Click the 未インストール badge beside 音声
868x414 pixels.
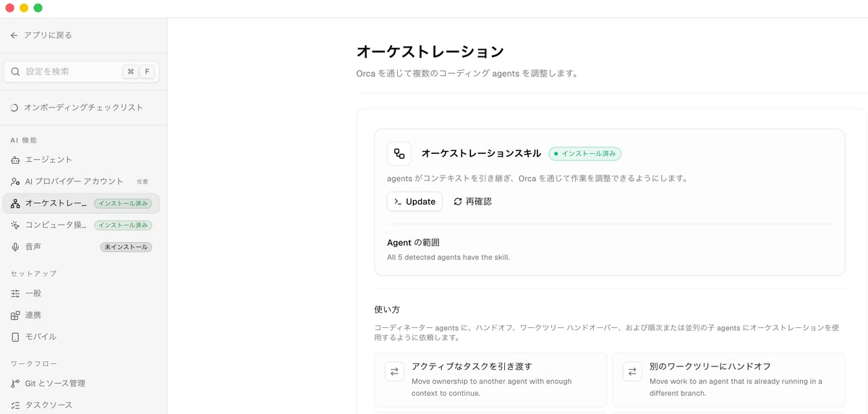point(126,247)
